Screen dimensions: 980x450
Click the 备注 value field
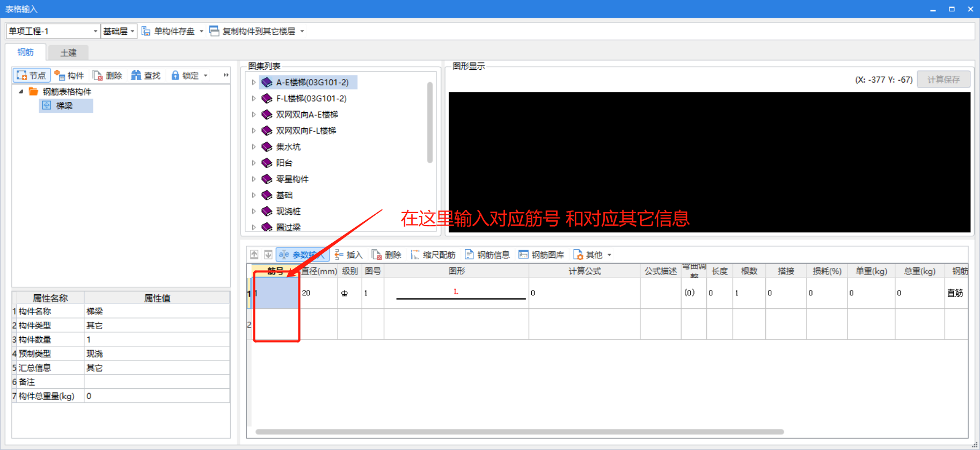click(x=157, y=382)
